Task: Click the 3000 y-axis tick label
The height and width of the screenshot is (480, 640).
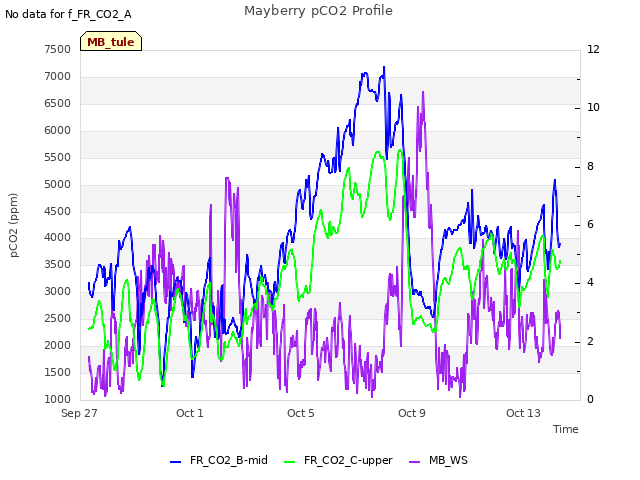Action: (58, 291)
